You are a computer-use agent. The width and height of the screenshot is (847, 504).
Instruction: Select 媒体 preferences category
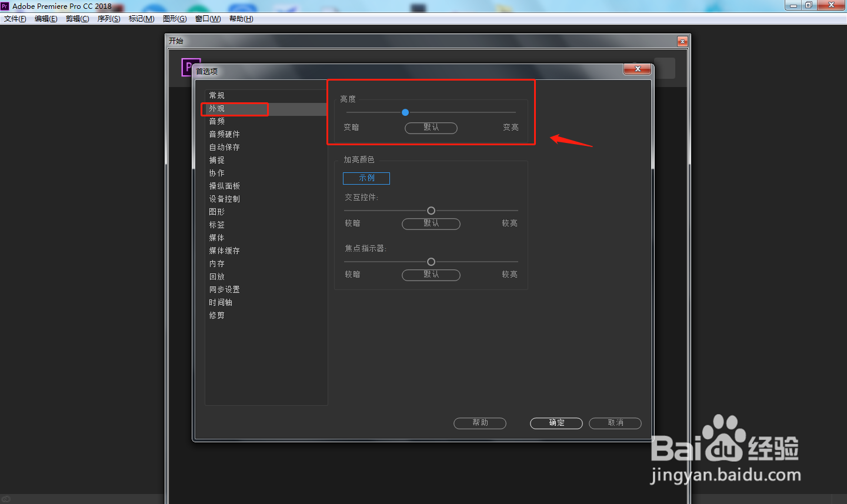pos(266,238)
